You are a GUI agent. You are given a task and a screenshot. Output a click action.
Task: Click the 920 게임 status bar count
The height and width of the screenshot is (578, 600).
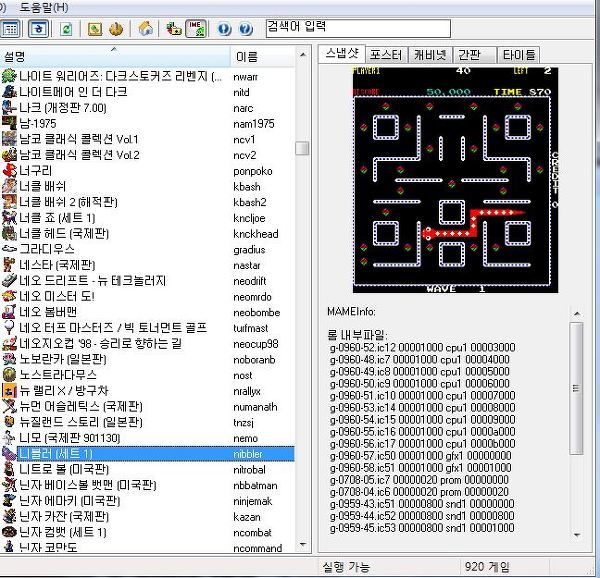coord(487,567)
